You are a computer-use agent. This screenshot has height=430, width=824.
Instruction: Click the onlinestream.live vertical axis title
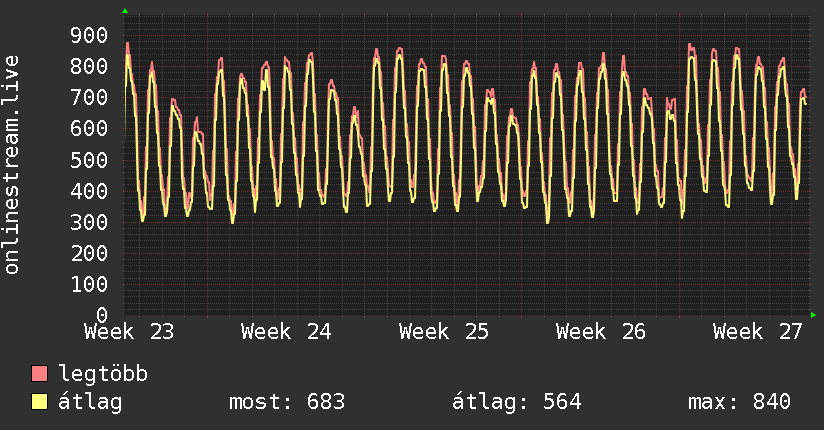11,165
